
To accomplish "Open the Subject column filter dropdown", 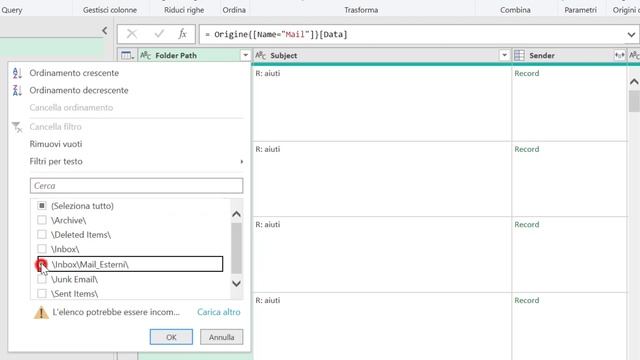I will point(504,56).
